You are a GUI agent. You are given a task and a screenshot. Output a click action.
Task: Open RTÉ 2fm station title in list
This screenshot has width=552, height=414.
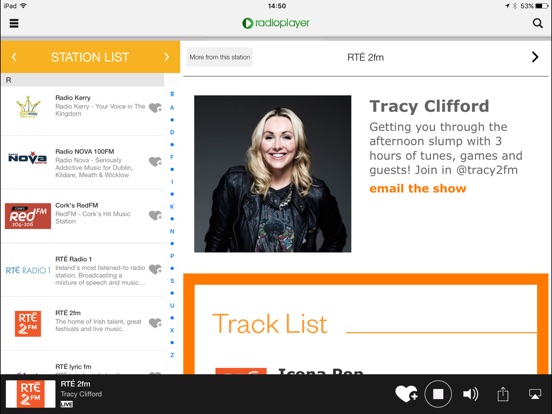pos(68,313)
